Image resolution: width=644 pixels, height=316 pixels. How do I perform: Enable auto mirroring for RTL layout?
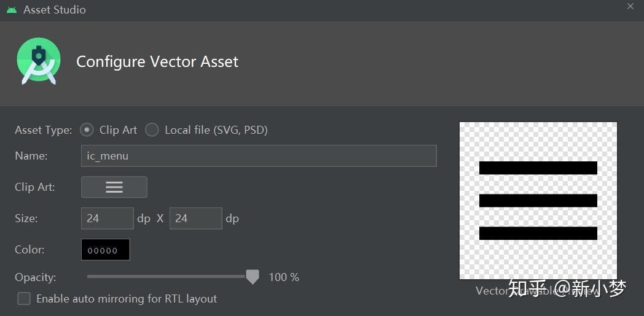(24, 299)
